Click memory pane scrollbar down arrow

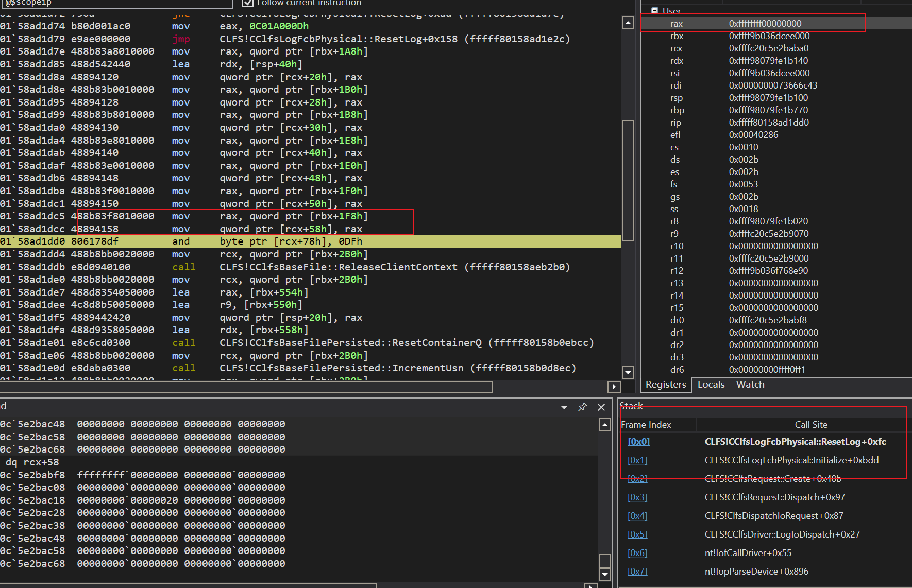(x=605, y=574)
